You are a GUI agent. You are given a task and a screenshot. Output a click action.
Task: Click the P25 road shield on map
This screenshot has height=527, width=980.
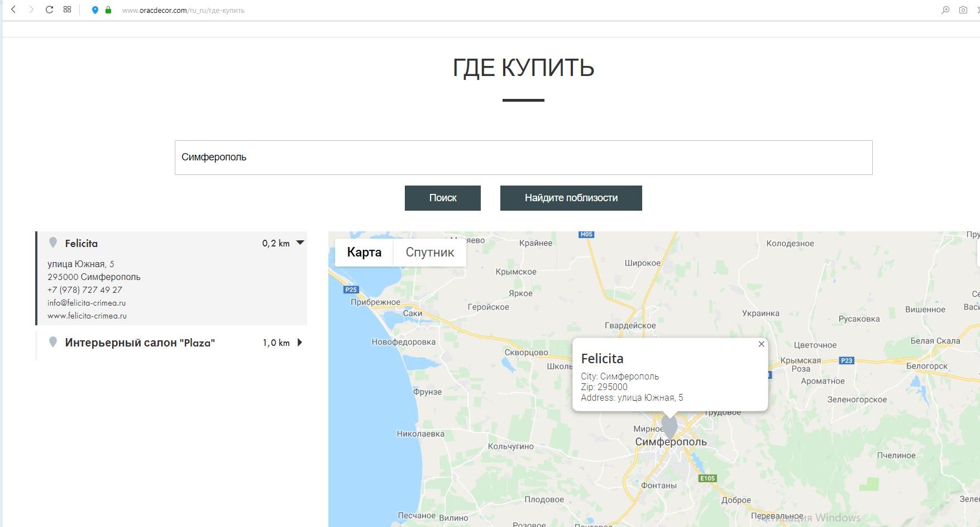click(x=351, y=289)
